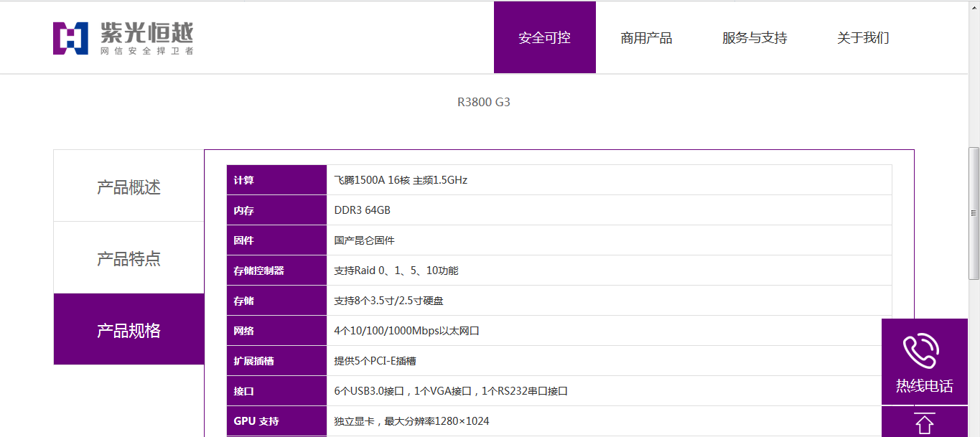Image resolution: width=980 pixels, height=437 pixels.
Task: Click the 热线电话 button label
Action: point(925,386)
